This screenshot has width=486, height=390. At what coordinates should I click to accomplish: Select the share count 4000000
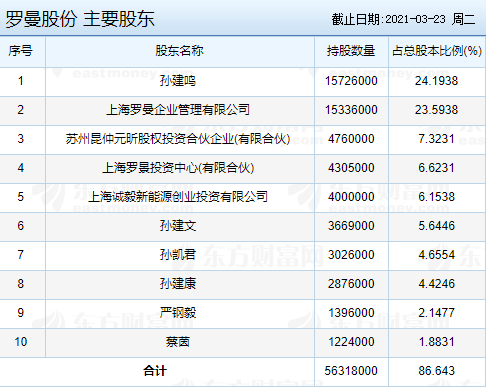pyautogui.click(x=351, y=197)
